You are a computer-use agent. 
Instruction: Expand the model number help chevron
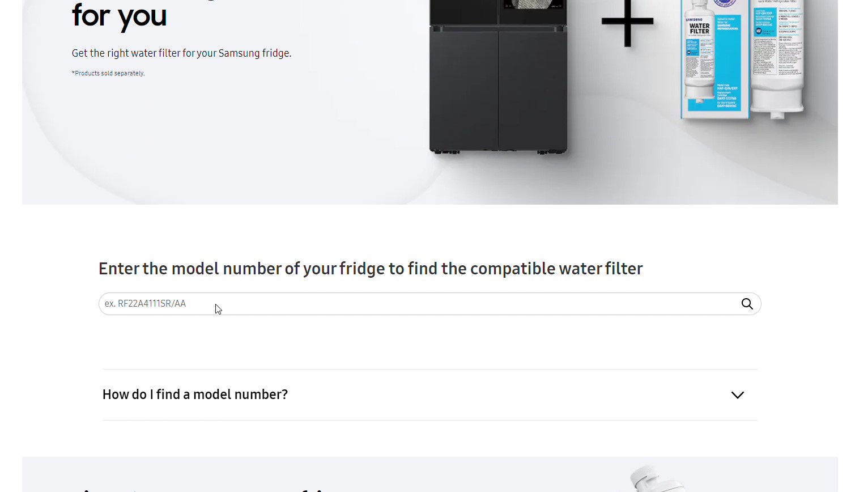point(737,395)
